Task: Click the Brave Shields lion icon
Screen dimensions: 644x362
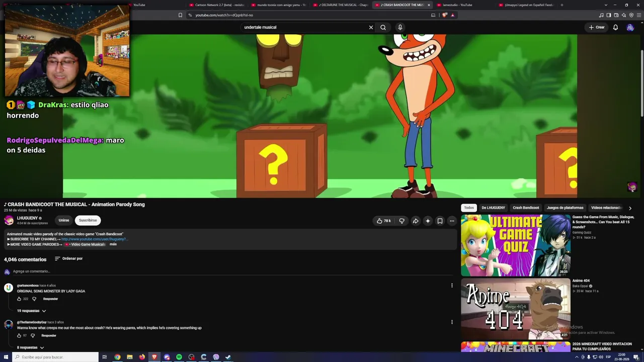Action: (445, 15)
